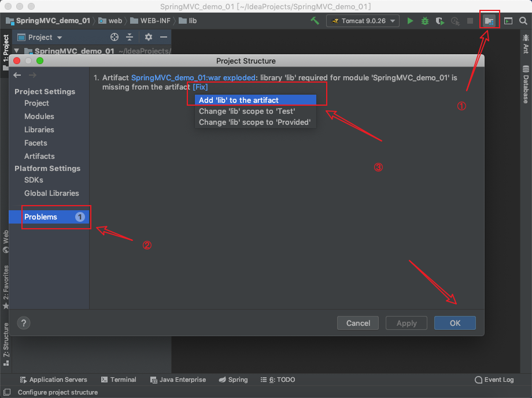532x398 pixels.
Task: Run the Tomcat configuration with the play icon
Action: 410,21
